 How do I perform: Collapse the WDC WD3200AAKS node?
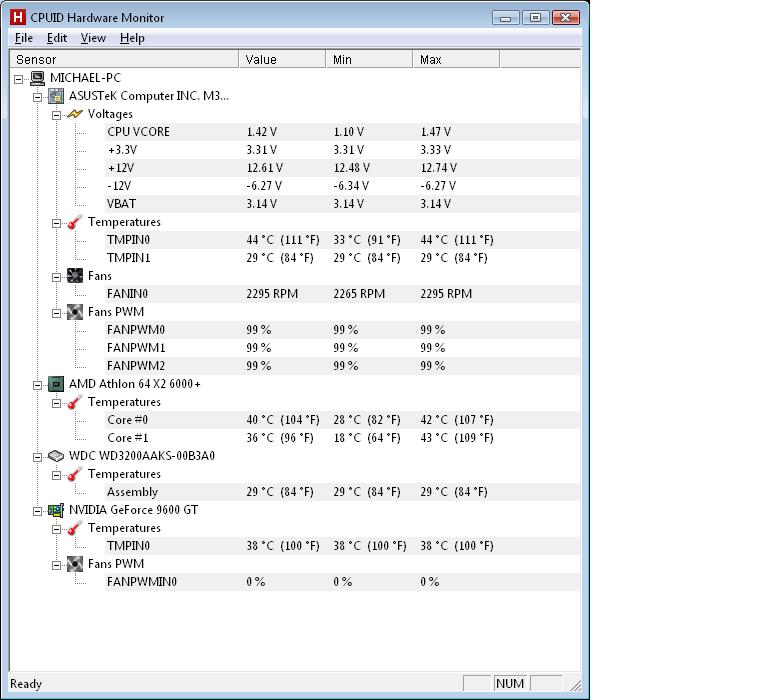(38, 457)
